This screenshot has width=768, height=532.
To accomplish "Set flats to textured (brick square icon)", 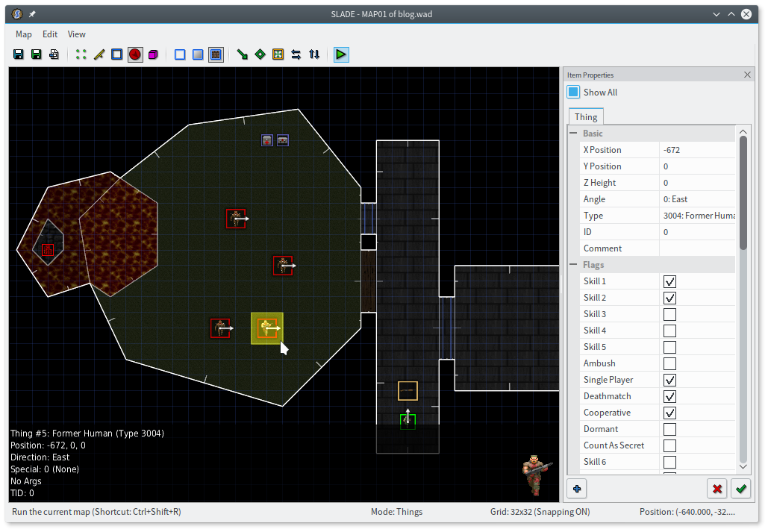I will [x=216, y=54].
